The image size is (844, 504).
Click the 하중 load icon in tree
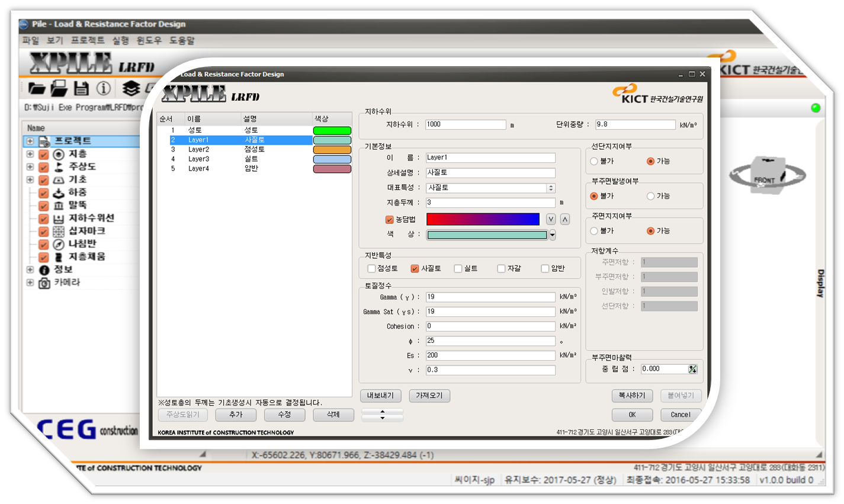coord(59,193)
